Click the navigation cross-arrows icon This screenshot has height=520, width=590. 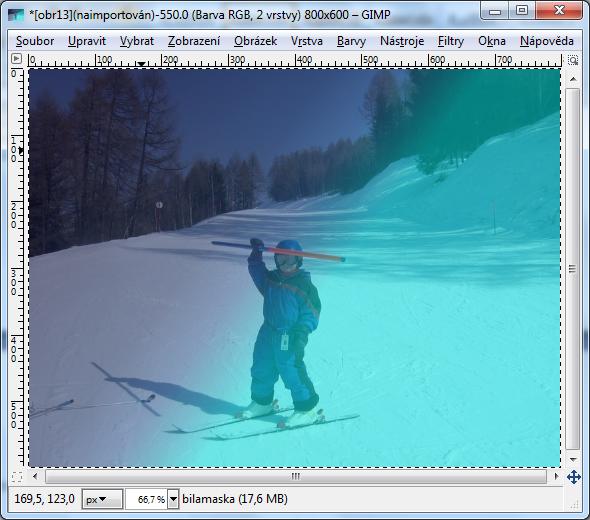click(573, 477)
